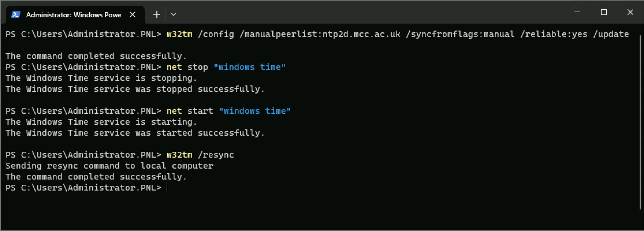Select the net start "windows time" command
644x231 pixels.
[228, 111]
